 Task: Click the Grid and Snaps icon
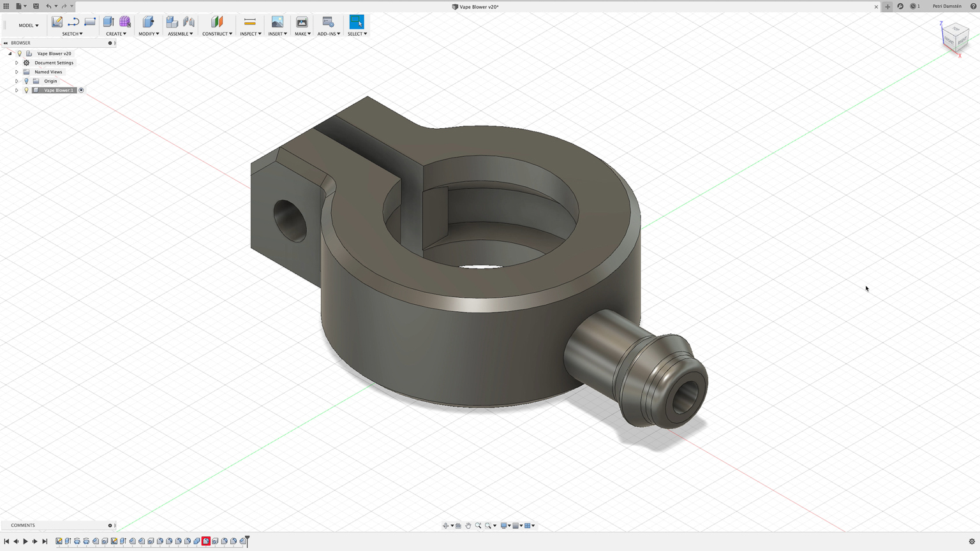(x=516, y=525)
